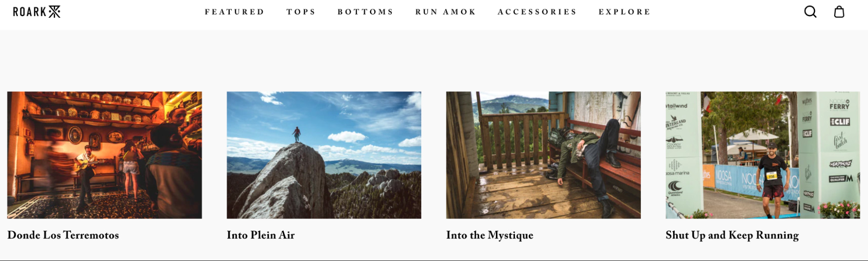Click the ROARK wordmark logo
This screenshot has height=261, width=868.
(x=30, y=12)
